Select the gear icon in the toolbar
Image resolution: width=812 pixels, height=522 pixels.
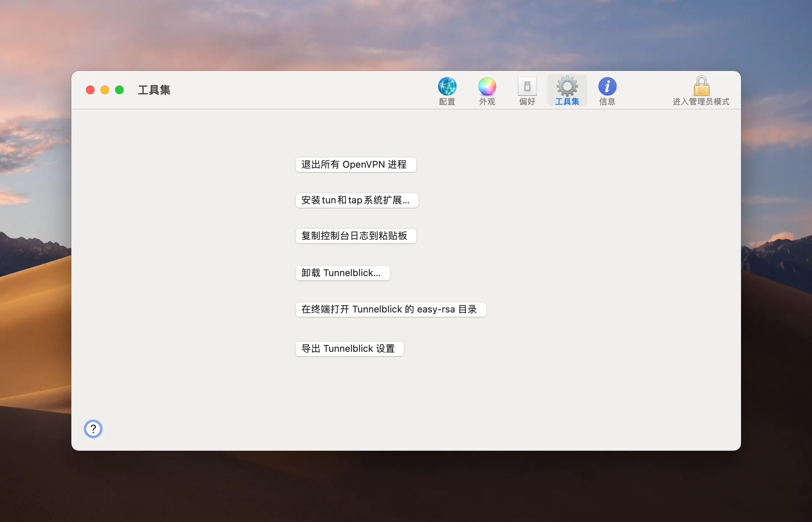point(567,87)
